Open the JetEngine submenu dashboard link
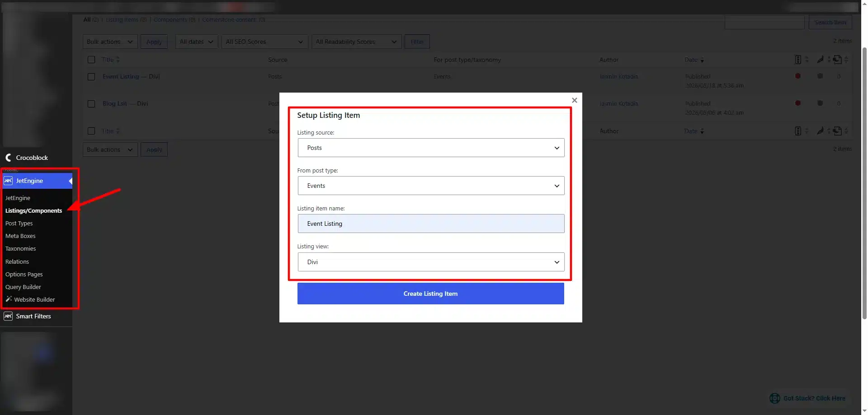Screen dimensions: 868x415 (x=18, y=198)
